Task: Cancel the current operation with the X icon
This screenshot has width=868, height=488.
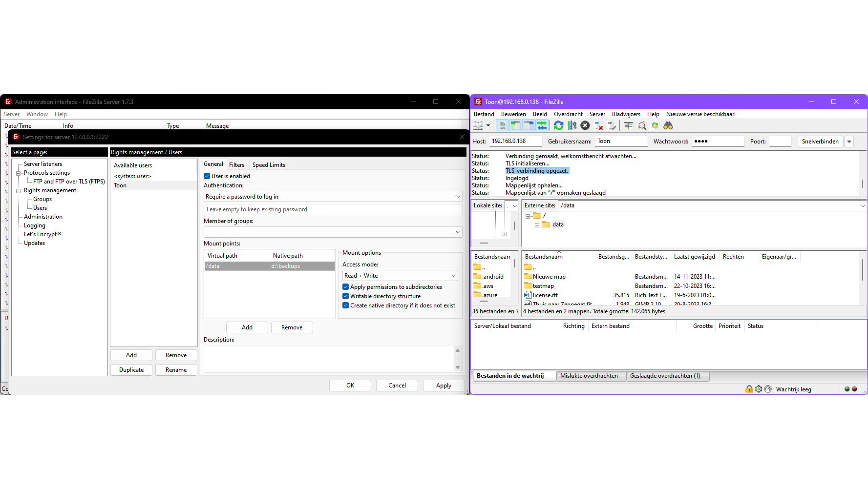Action: tap(585, 126)
